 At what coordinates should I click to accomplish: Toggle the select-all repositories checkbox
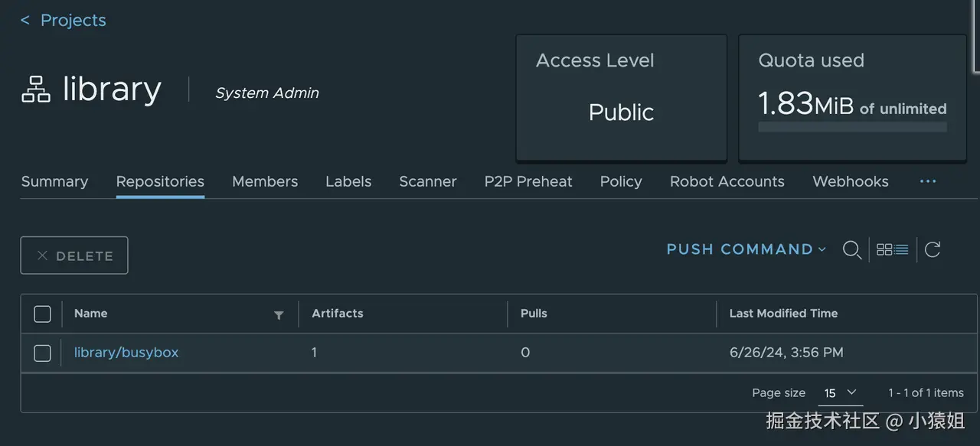pyautogui.click(x=43, y=314)
